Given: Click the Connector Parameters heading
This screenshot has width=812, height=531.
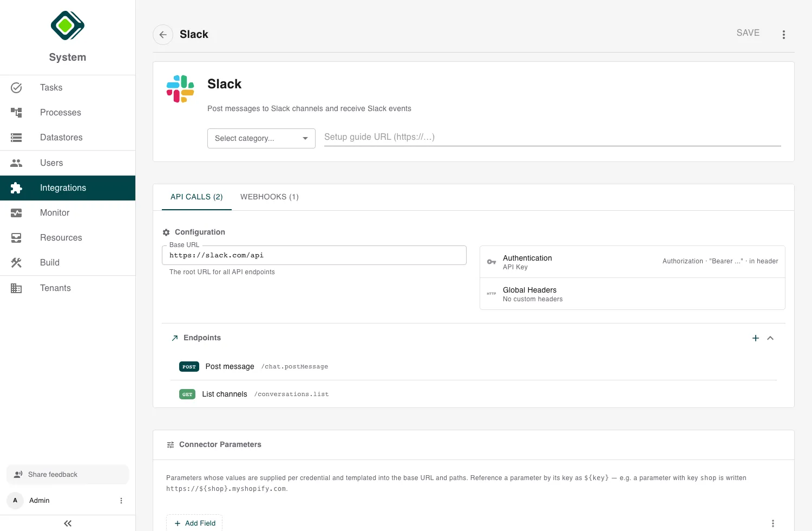Looking at the screenshot, I should coord(220,445).
